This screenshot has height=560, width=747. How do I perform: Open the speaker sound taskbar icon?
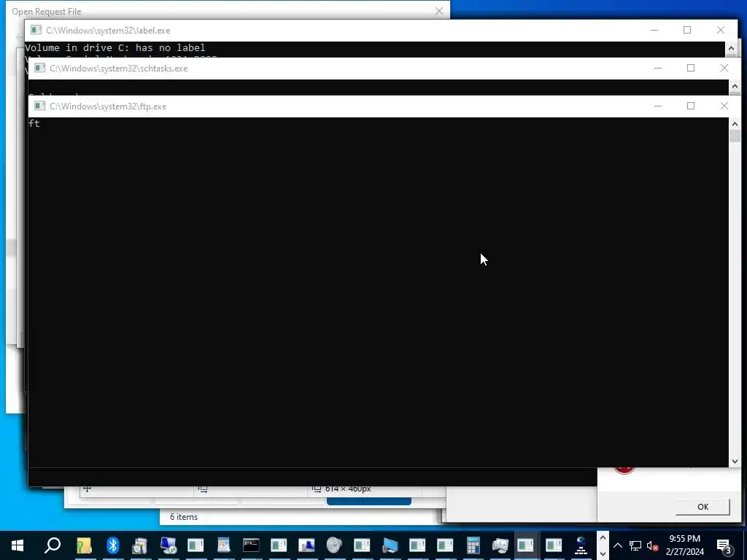tap(334, 545)
